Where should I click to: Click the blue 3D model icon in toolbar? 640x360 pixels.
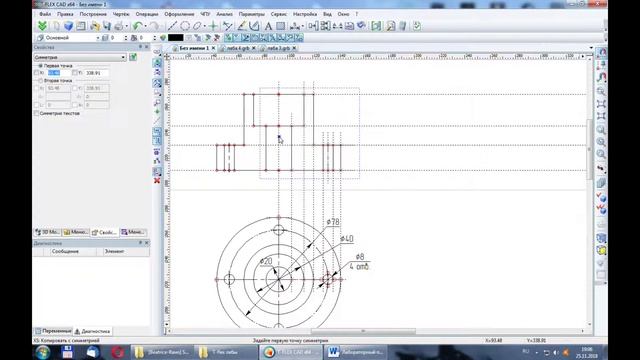pos(69,26)
